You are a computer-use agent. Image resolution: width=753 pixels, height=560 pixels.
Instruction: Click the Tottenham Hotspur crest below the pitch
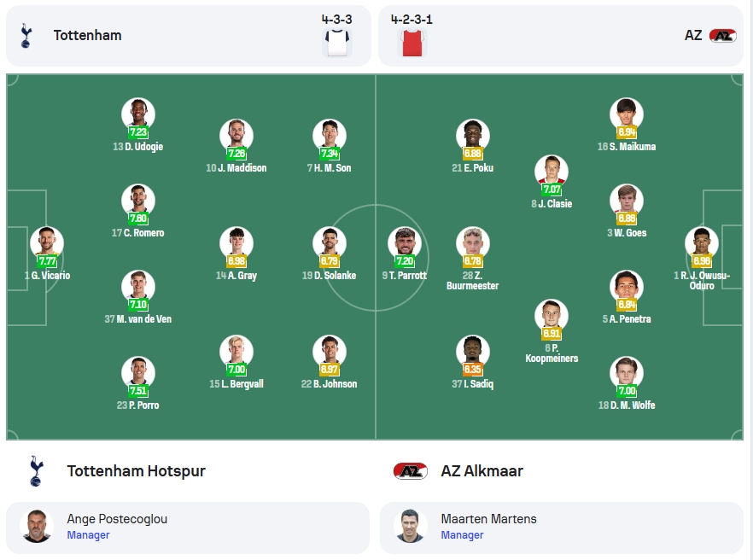point(37,470)
